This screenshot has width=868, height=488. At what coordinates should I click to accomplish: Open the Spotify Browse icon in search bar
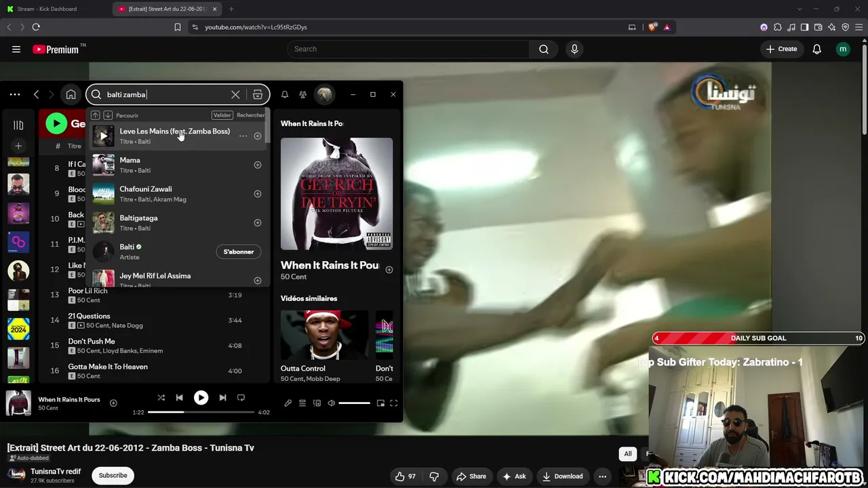pos(258,95)
